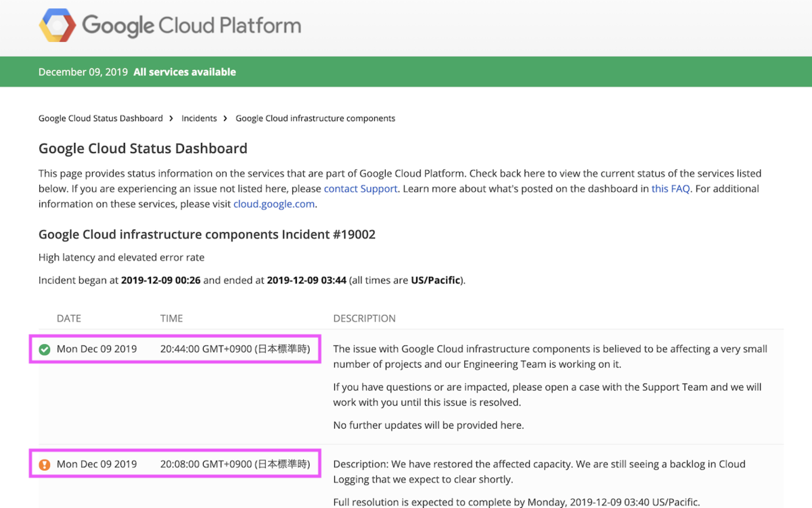Visit the cloud.google.com link
Viewport: 812px width, 508px height.
(x=274, y=204)
